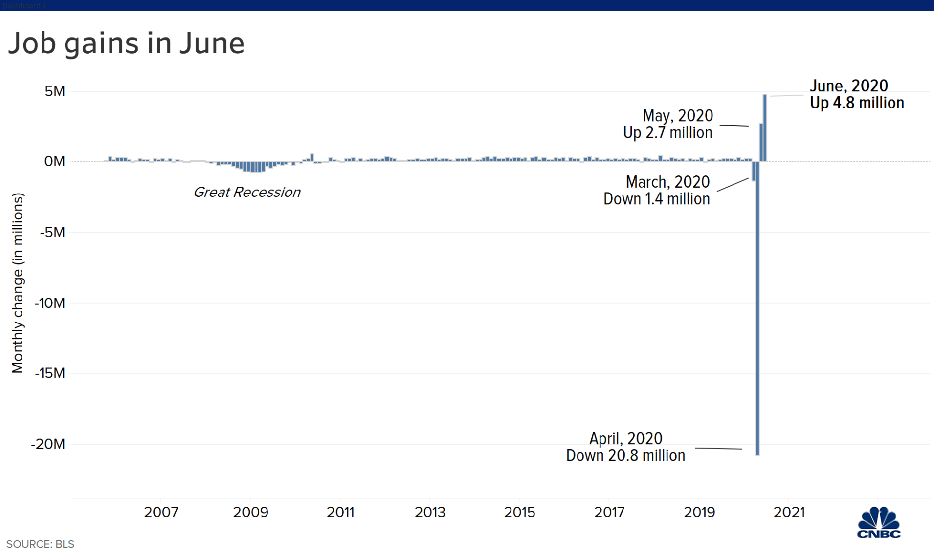Viewport: 934px width, 560px height.
Task: Click the 2015 x-axis year label
Action: coord(519,512)
